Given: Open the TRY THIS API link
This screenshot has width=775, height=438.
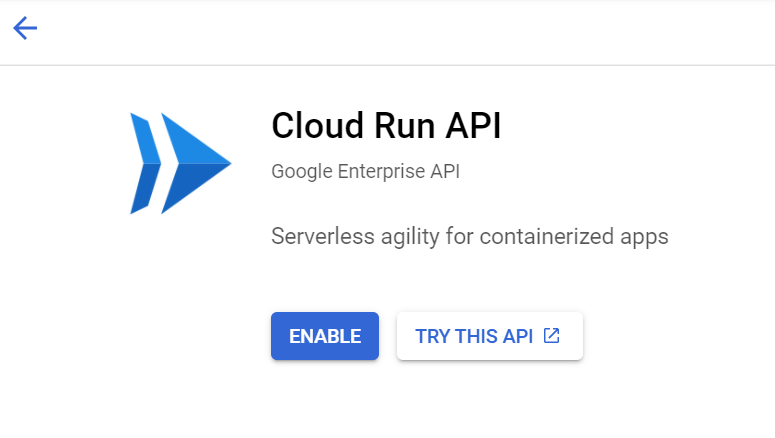Looking at the screenshot, I should click(490, 336).
